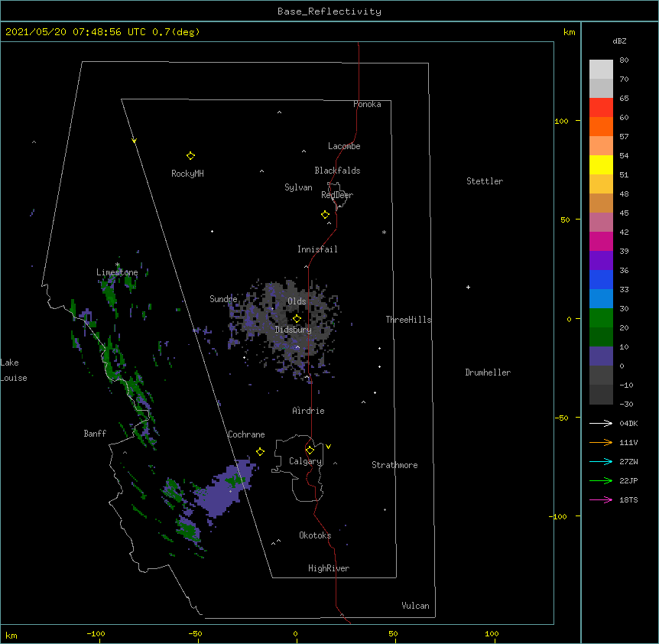Click the green 22JP arrow legend icon
Viewport: 659px width, 644px height.
pos(601,480)
